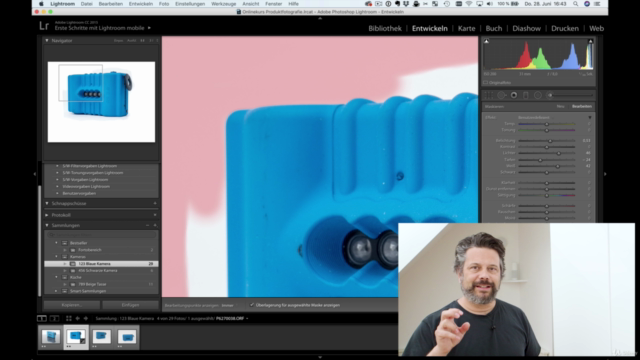Collapse the Schnappschüsse panel
This screenshot has width=640, height=360.
pyautogui.click(x=47, y=203)
